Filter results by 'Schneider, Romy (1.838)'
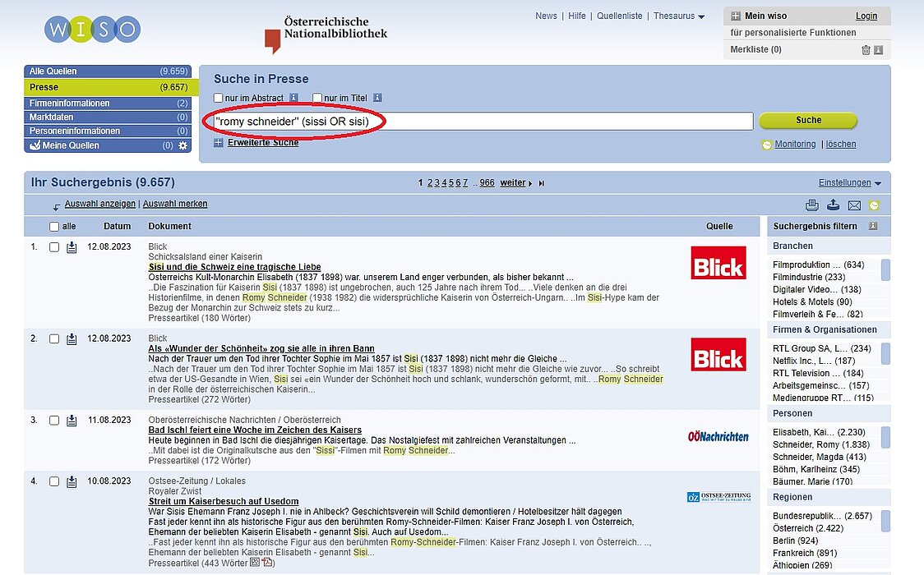The height and width of the screenshot is (575, 924). click(x=821, y=445)
